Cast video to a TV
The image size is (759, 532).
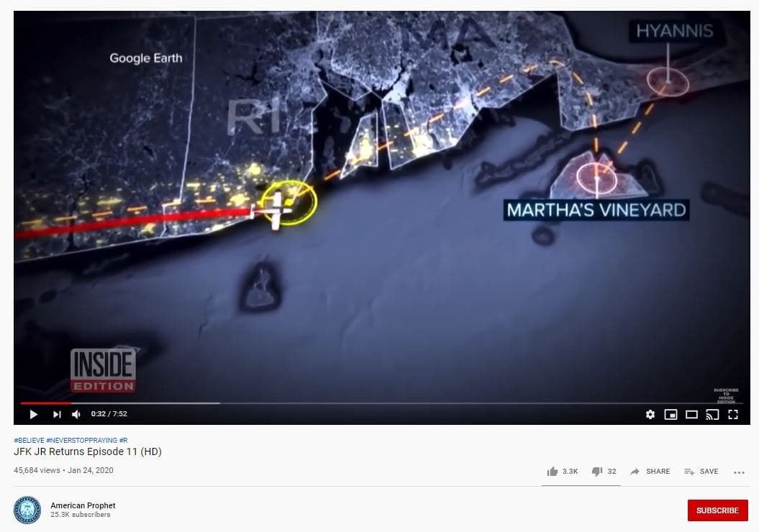(x=712, y=415)
